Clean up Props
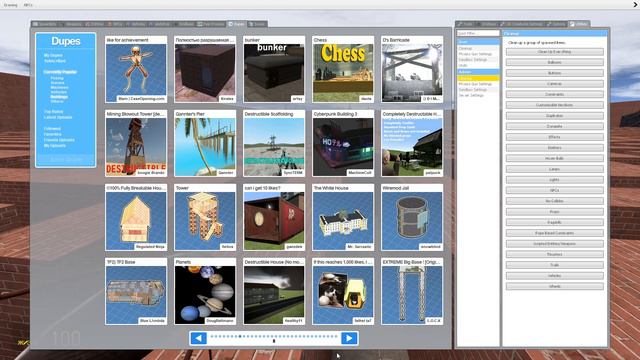640x360 pixels. (x=555, y=212)
